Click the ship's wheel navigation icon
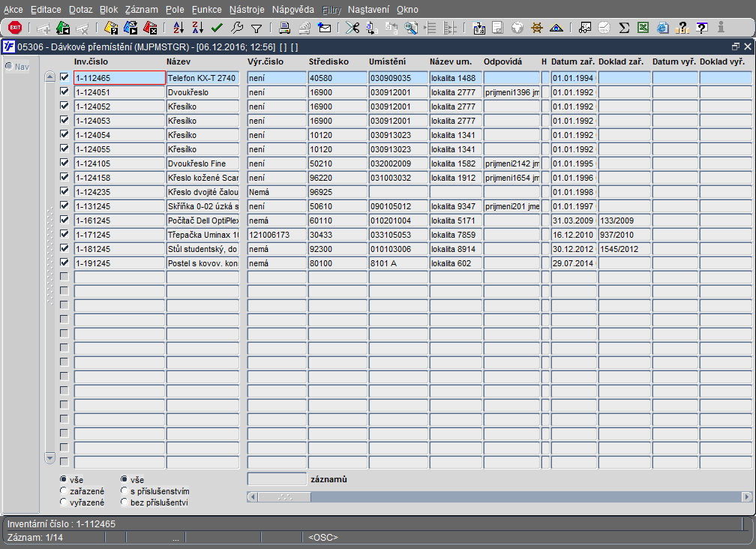The image size is (756, 549). pyautogui.click(x=537, y=28)
